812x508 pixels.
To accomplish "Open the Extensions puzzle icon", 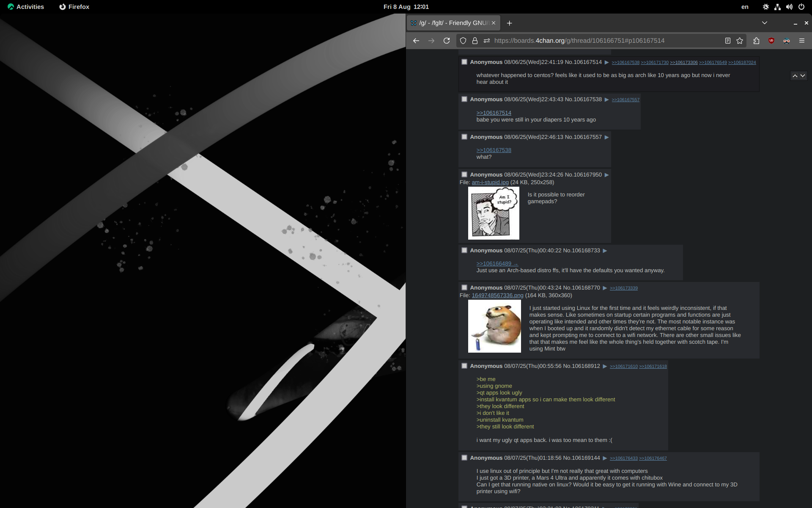I will pos(756,41).
